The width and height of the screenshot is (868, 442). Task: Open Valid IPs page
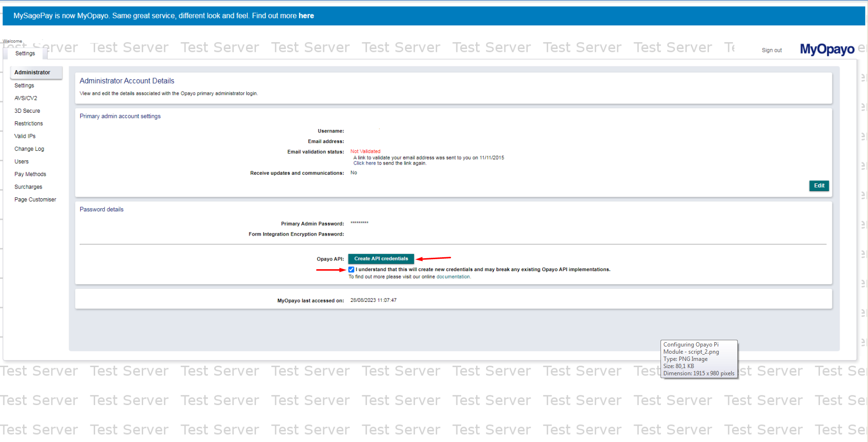point(25,136)
